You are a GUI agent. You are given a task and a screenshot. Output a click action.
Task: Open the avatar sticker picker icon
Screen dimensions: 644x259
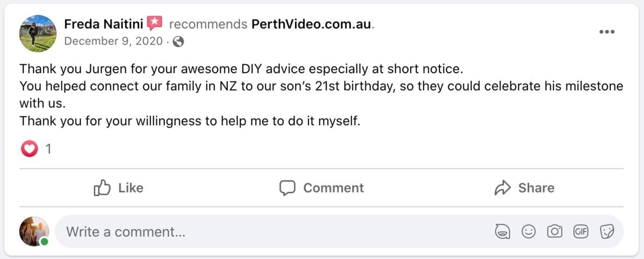[x=503, y=232]
